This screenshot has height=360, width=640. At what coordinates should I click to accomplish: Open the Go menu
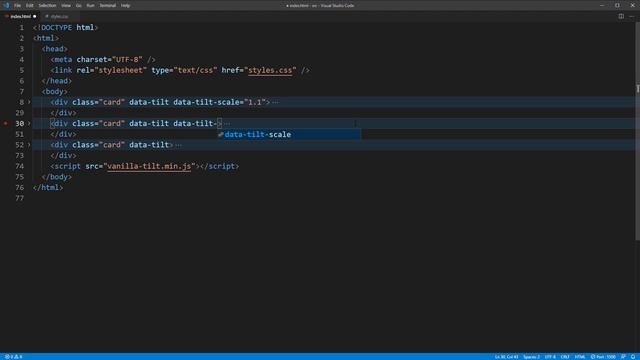tap(78, 6)
